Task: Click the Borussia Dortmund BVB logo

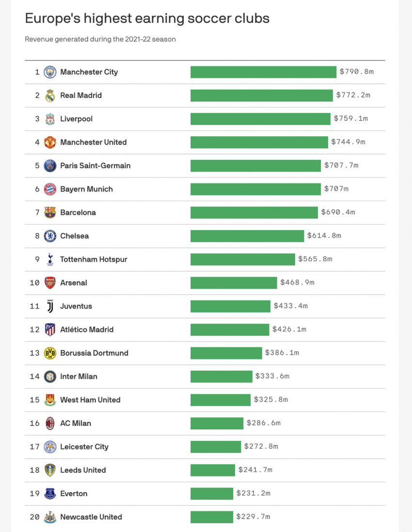Action: (x=50, y=353)
